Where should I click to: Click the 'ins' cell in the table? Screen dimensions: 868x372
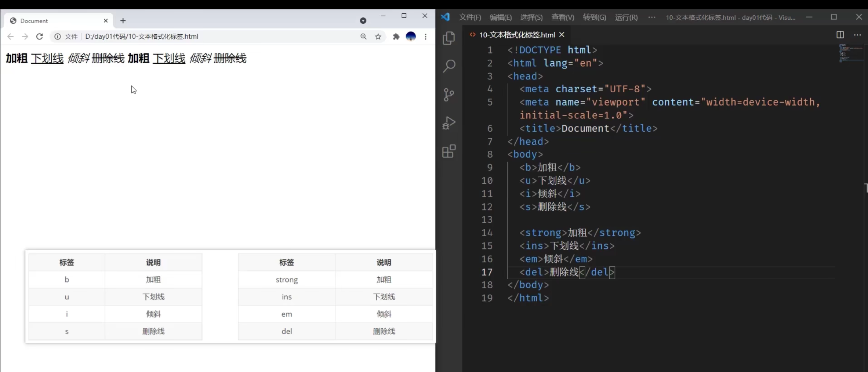coord(287,297)
